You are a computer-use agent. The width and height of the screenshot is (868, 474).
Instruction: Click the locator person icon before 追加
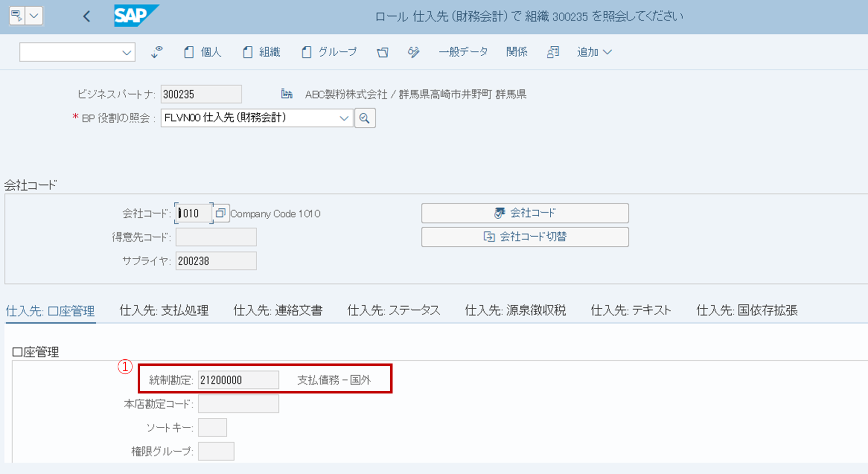pos(553,52)
